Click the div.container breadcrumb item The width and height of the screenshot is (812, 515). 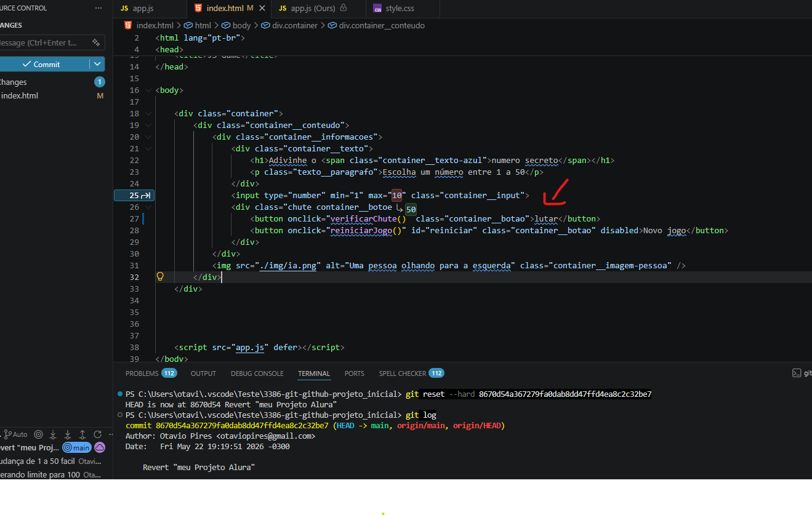[x=289, y=25]
